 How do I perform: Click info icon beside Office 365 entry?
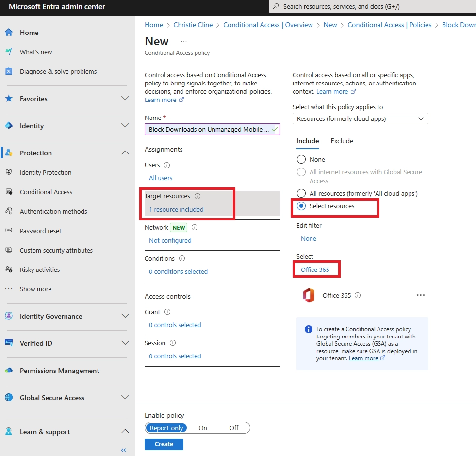(358, 295)
